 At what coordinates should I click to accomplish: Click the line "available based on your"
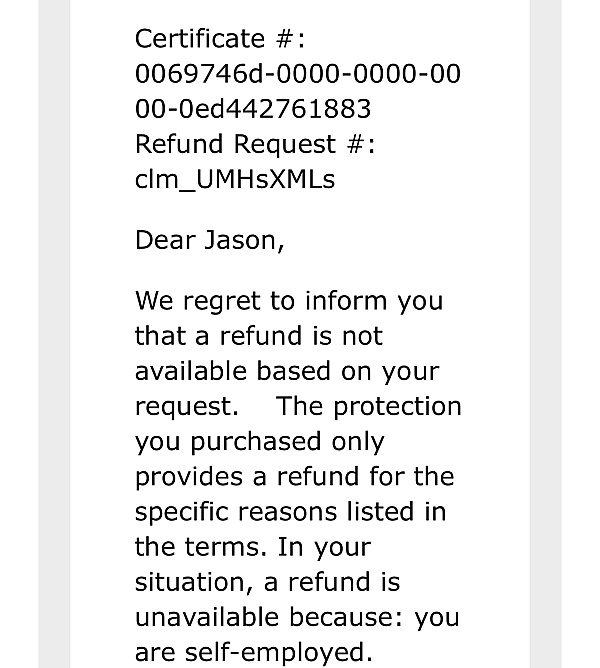click(x=287, y=372)
